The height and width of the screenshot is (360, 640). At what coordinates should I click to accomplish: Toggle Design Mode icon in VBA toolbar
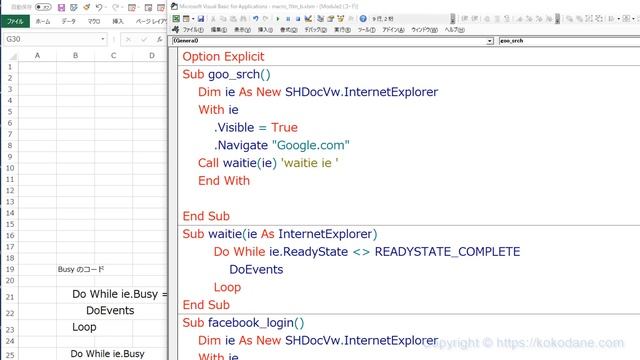coord(308,19)
